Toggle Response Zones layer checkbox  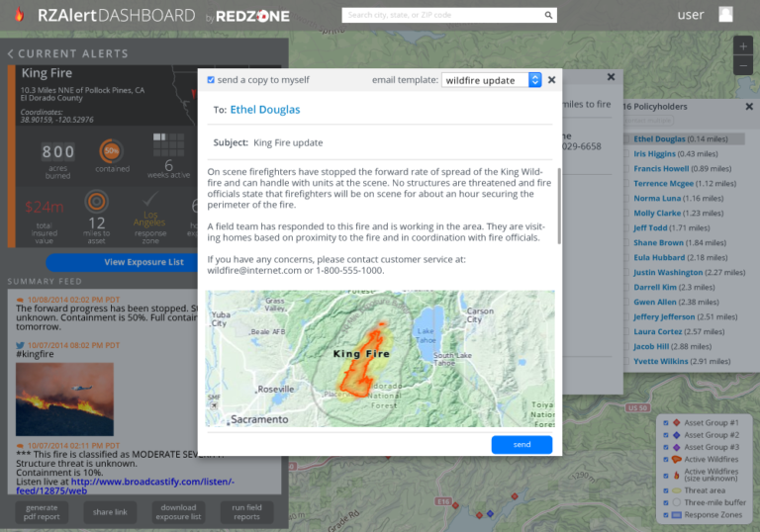pyautogui.click(x=666, y=516)
